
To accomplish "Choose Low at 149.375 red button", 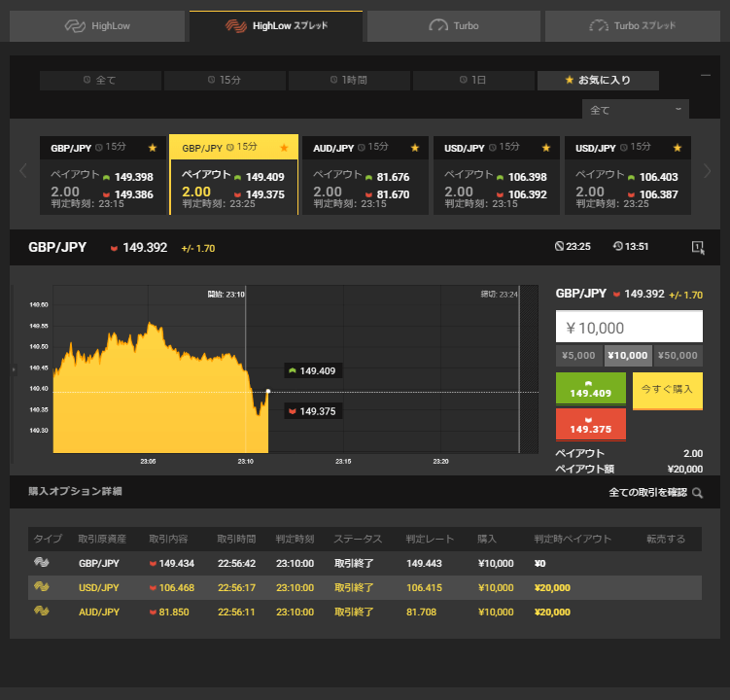I will click(591, 424).
